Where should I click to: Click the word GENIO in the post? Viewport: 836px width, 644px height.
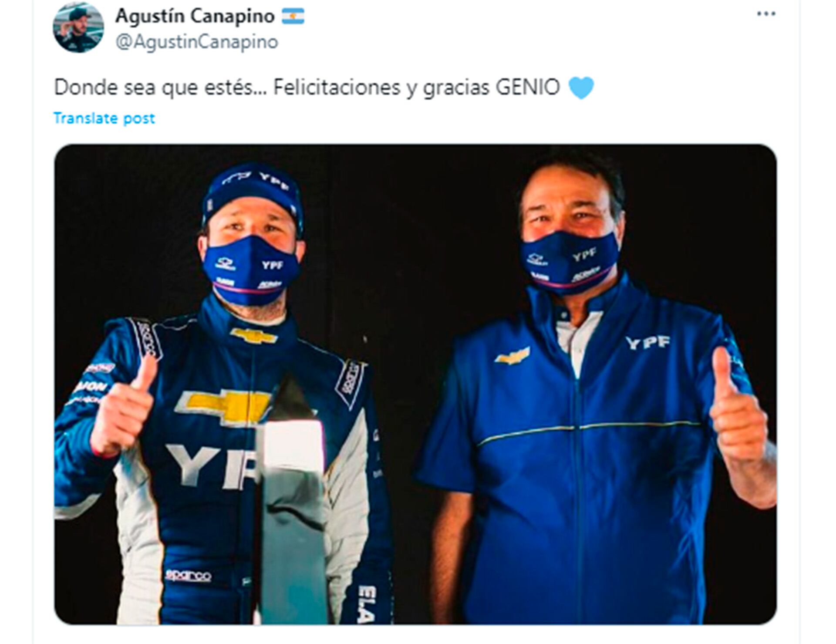[528, 88]
